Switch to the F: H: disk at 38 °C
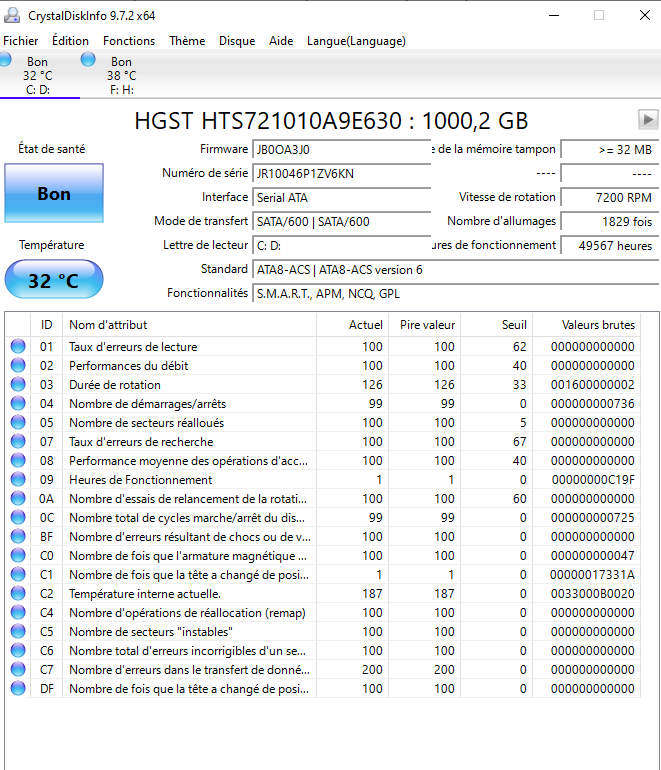 (121, 76)
